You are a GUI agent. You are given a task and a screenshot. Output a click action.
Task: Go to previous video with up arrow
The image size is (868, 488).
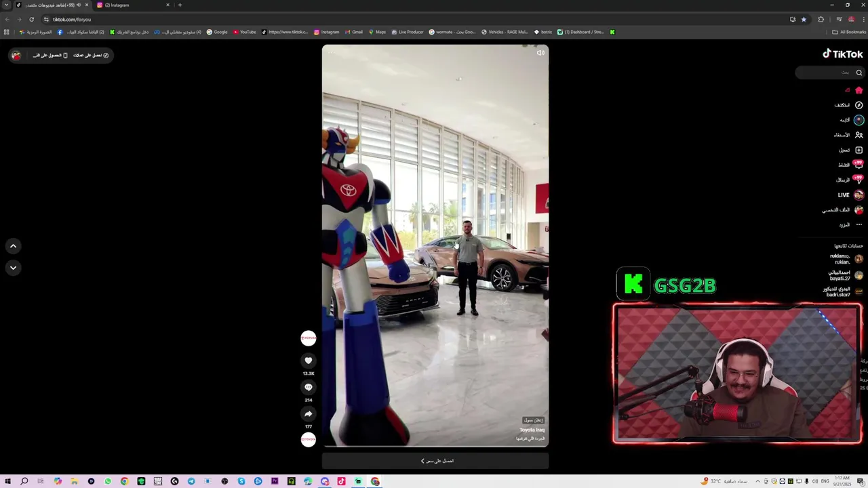tap(13, 246)
